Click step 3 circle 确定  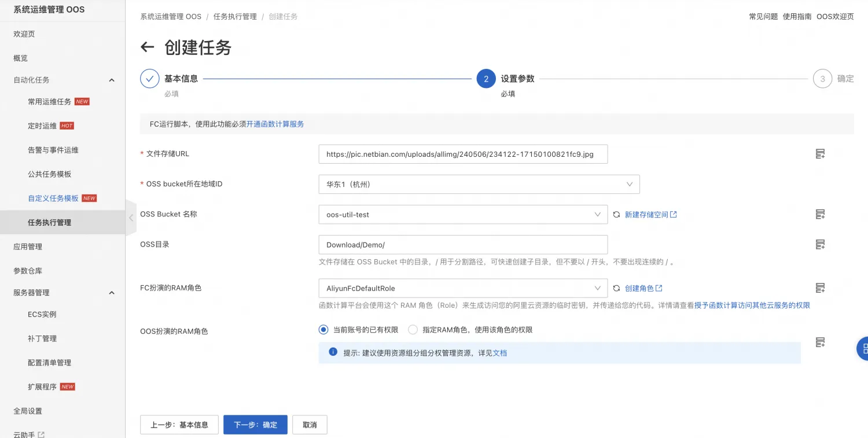coord(822,79)
